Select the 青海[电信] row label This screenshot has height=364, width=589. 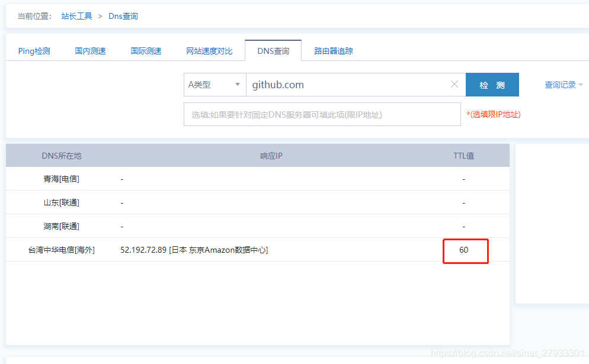[x=61, y=179]
